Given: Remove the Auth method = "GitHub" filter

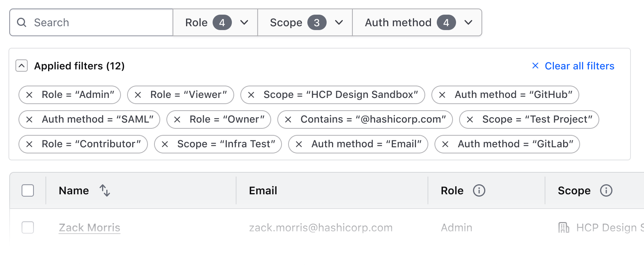Looking at the screenshot, I should pos(442,95).
